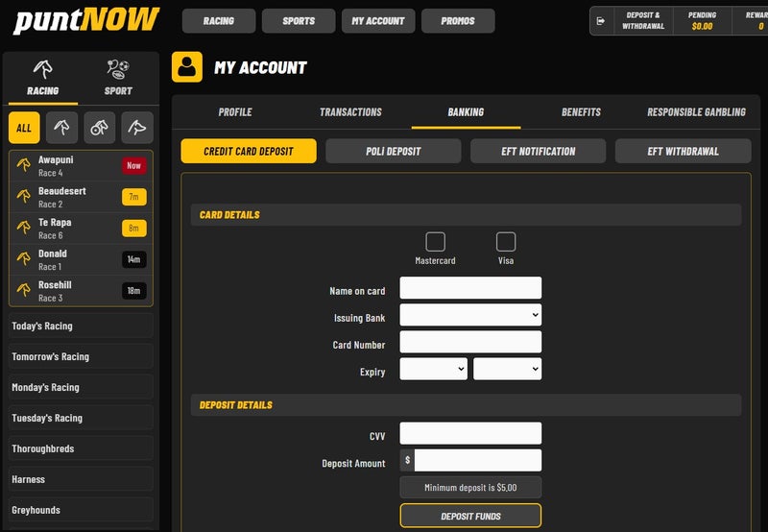Switch to the Profile tab
The width and height of the screenshot is (768, 532).
235,112
